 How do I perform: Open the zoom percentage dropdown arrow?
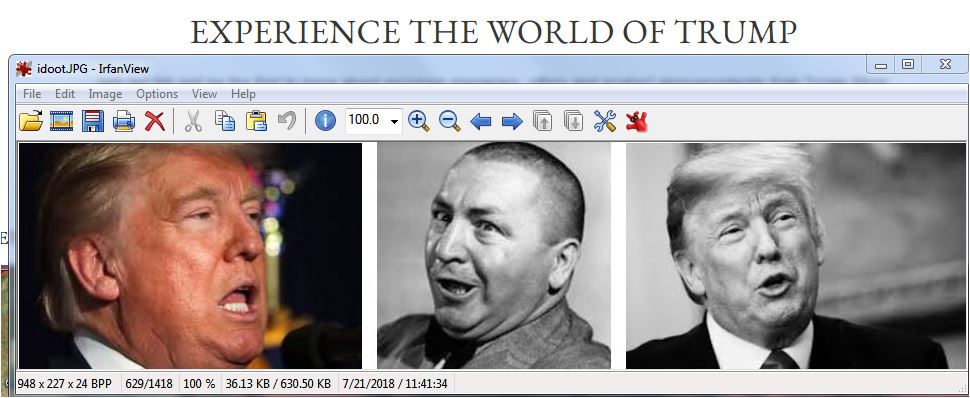point(394,121)
